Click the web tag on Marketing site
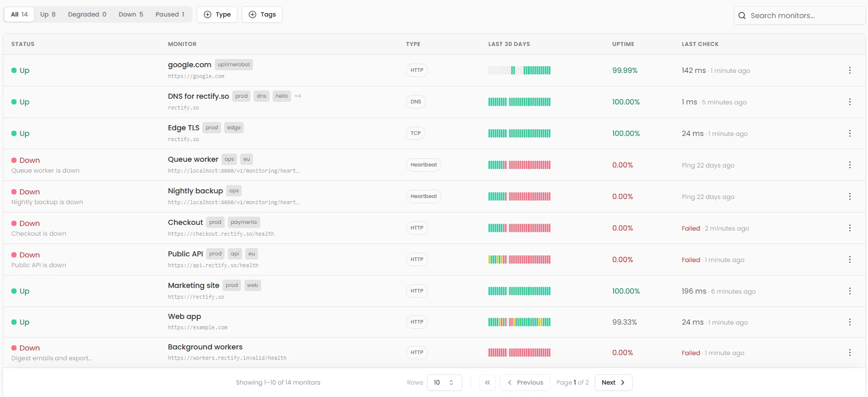The image size is (868, 397). coord(252,285)
